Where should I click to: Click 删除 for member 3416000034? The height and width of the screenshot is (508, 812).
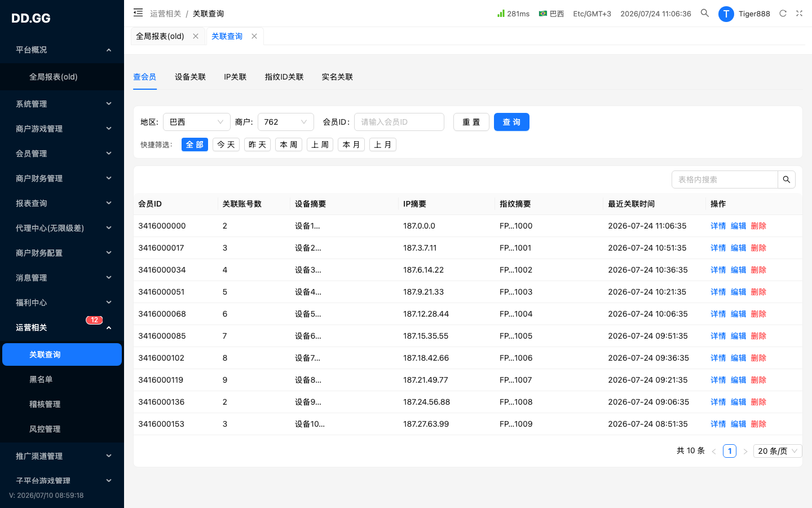758,270
